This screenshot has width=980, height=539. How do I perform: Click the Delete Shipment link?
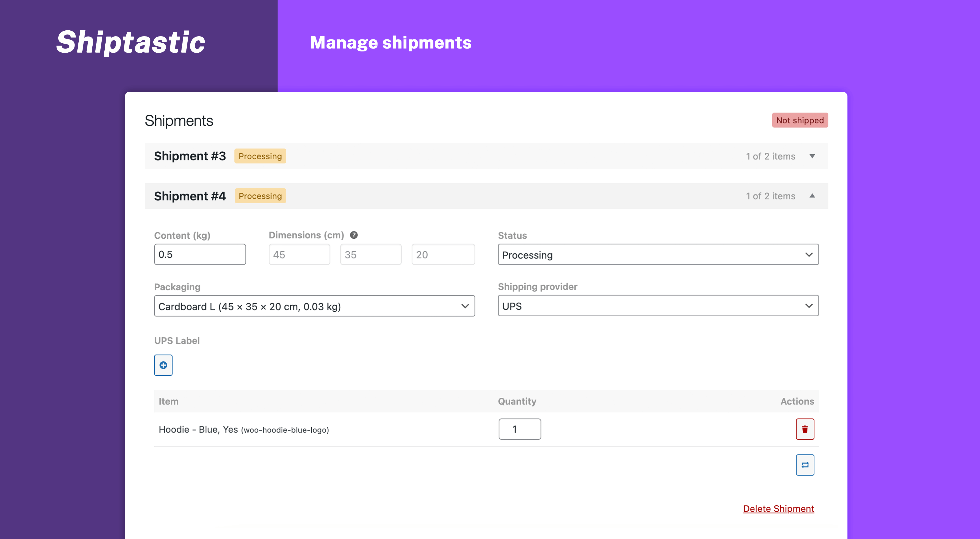(778, 509)
